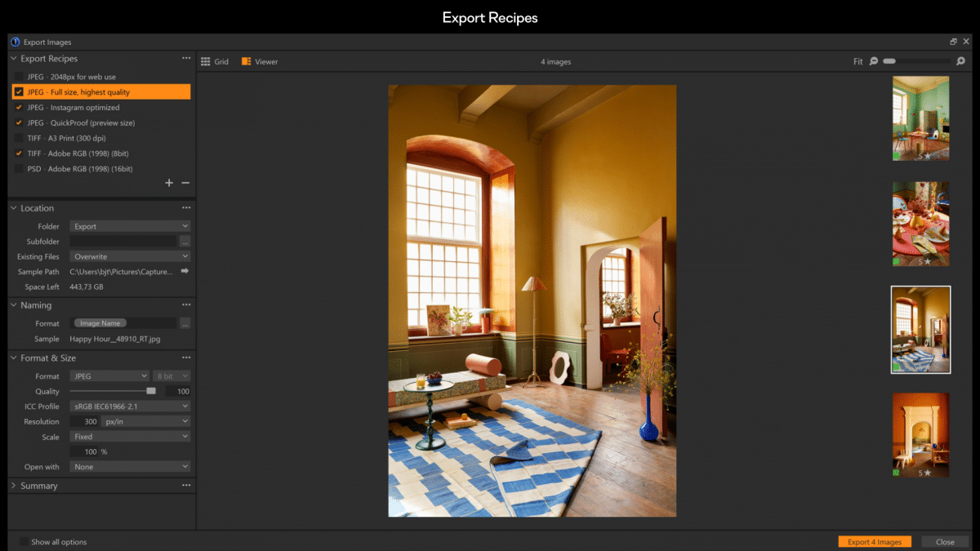Screen dimensions: 980x551
Task: Select the last image thumbnail in the filmstrip
Action: click(920, 435)
